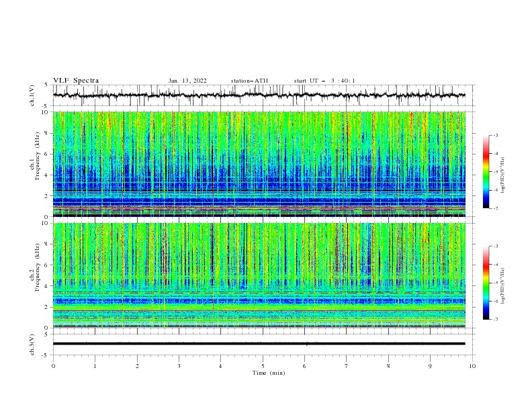Click the ch.1 Frequency (kHz) axis label

click(x=35, y=156)
